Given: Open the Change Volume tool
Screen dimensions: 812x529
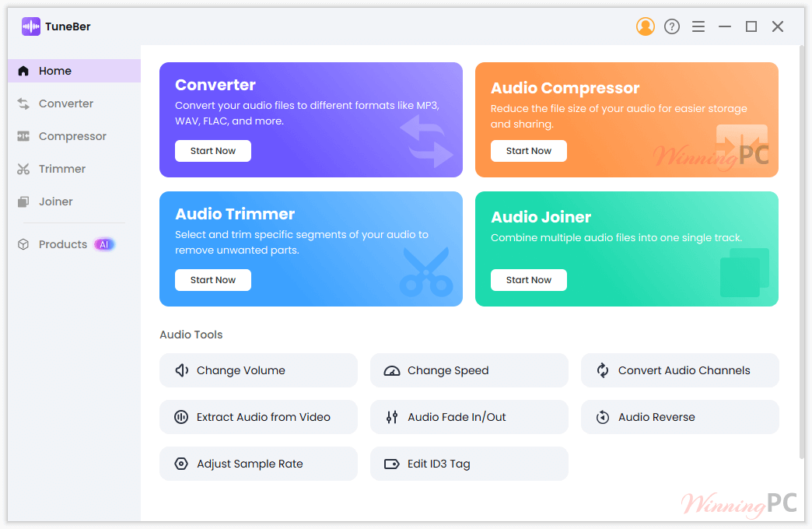Looking at the screenshot, I should 258,370.
